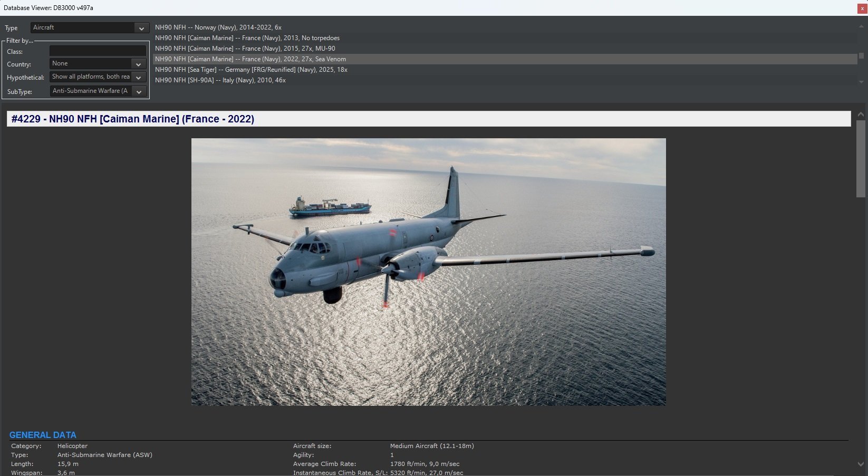This screenshot has width=868, height=476.
Task: Select Caiman Marine 2015 MU-90 entry
Action: (x=245, y=49)
